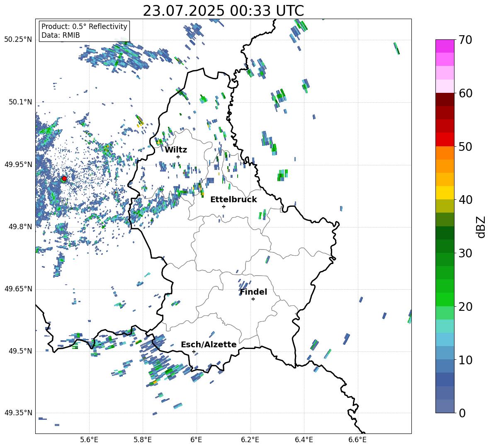Image resolution: width=491 pixels, height=448 pixels.
Task: Click the longitude label 6.4°E
Action: (x=304, y=440)
